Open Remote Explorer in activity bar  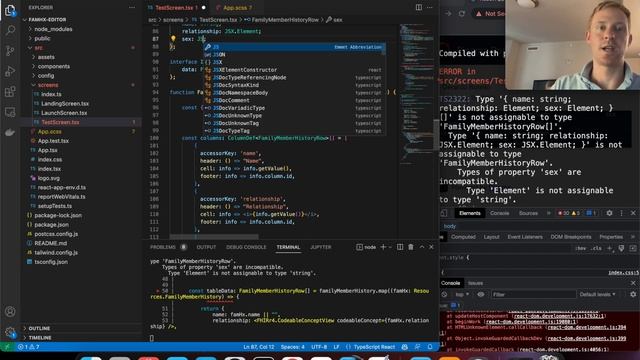tap(10, 112)
